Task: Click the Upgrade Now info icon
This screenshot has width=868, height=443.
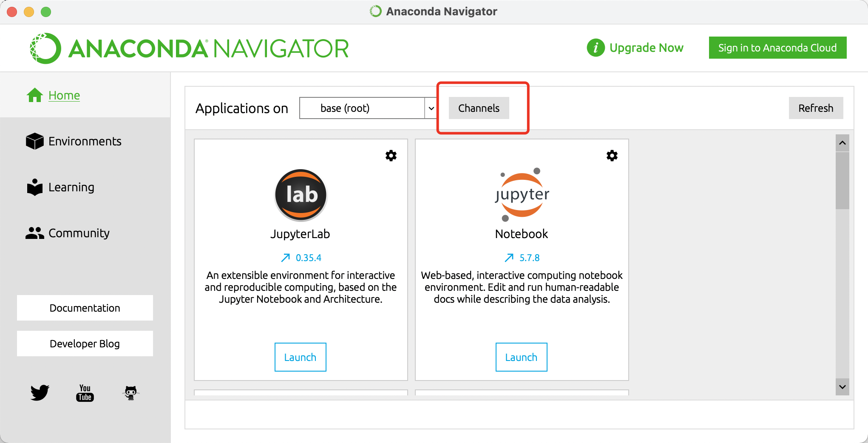Action: point(596,48)
